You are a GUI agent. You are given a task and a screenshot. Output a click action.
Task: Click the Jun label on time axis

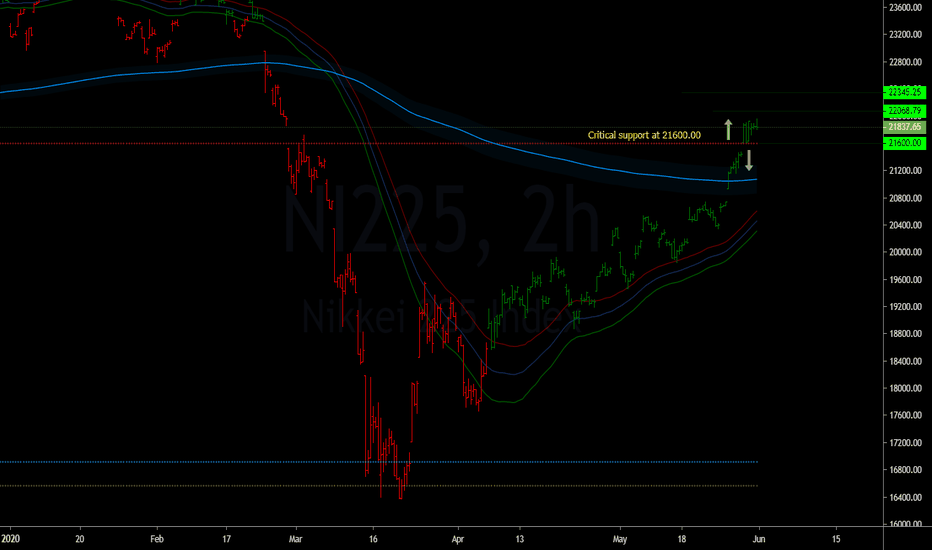click(758, 539)
